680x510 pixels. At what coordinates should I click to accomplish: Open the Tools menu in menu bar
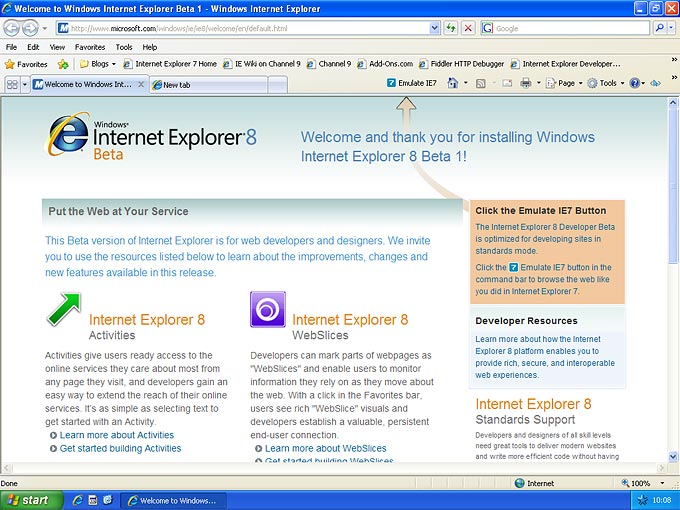(x=124, y=47)
